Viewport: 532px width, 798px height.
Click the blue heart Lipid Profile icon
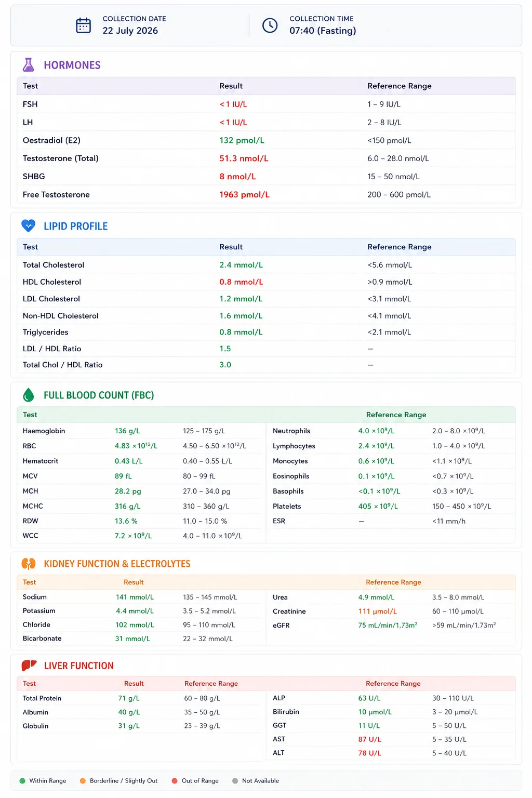coord(29,225)
